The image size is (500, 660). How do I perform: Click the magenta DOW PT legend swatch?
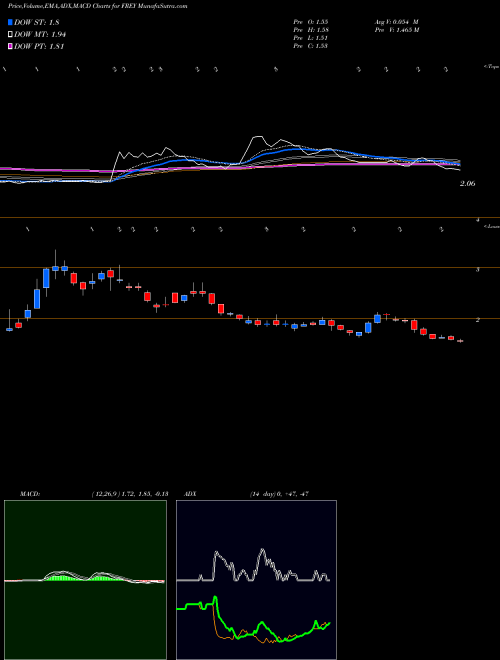pos(10,46)
